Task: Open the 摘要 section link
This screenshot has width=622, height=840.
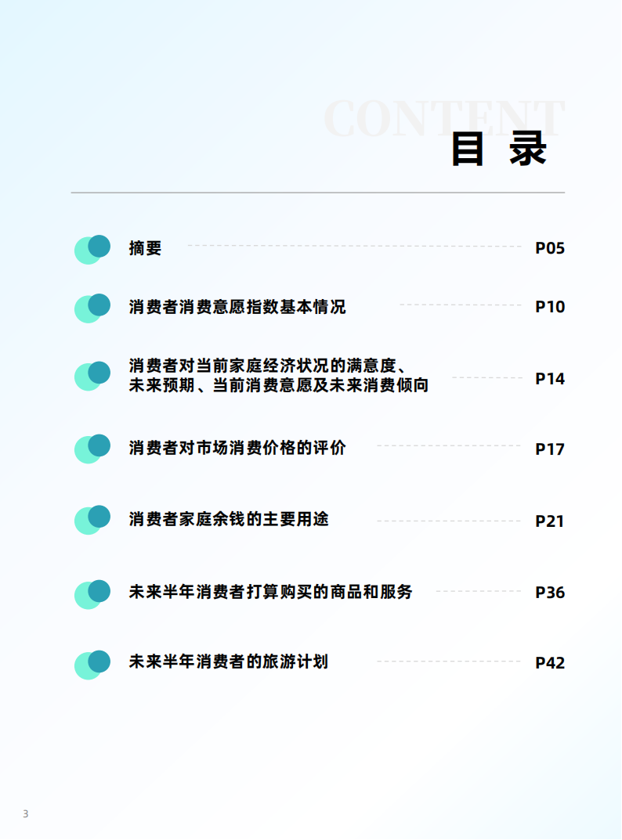Action: 146,248
